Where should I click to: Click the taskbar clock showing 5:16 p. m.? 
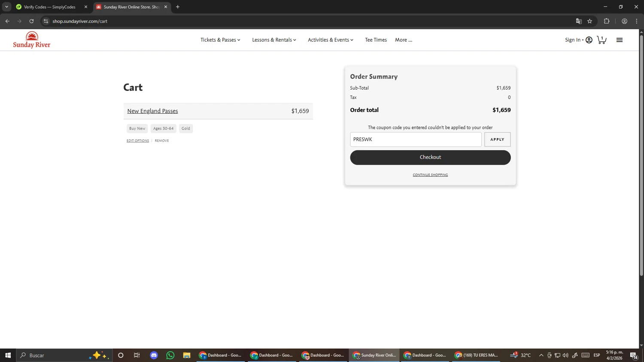pos(614,355)
